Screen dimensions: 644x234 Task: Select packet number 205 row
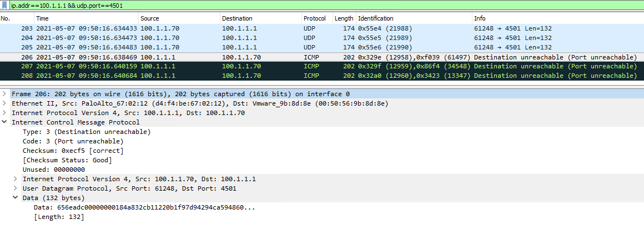coord(322,48)
